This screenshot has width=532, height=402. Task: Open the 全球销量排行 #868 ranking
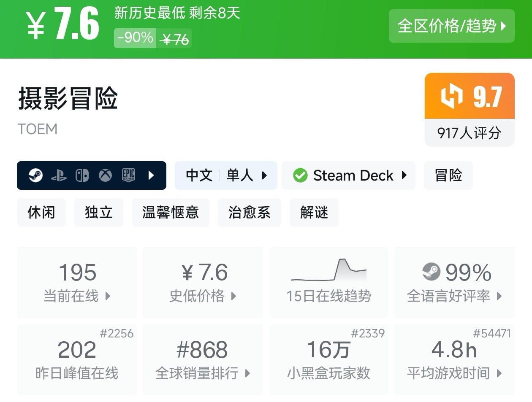203,359
